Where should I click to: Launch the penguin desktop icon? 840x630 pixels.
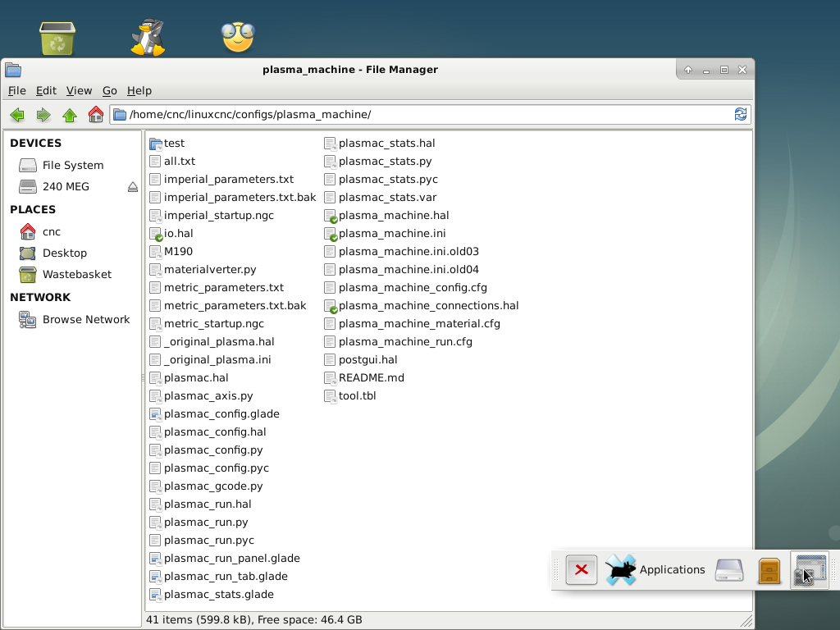148,37
